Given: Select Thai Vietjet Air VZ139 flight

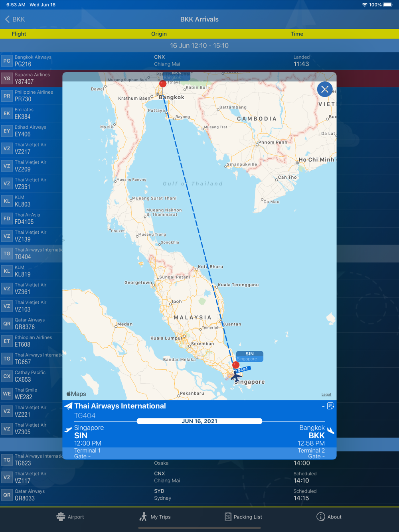Looking at the screenshot, I should click(x=31, y=236).
